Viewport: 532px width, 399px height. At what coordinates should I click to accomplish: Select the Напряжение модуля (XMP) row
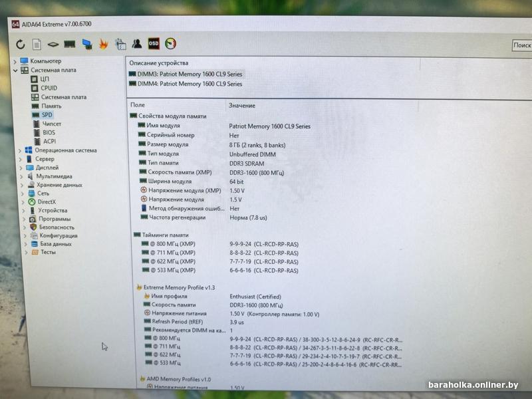pos(192,191)
